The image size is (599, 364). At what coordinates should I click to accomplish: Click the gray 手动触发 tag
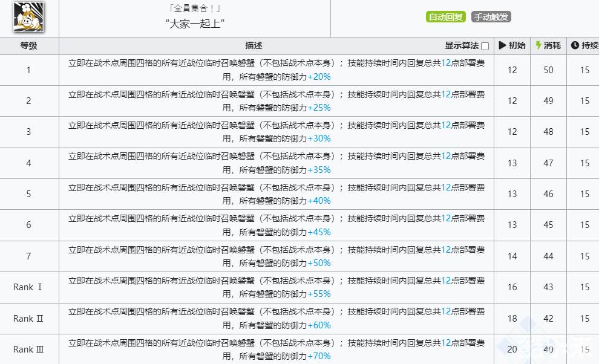pos(491,17)
